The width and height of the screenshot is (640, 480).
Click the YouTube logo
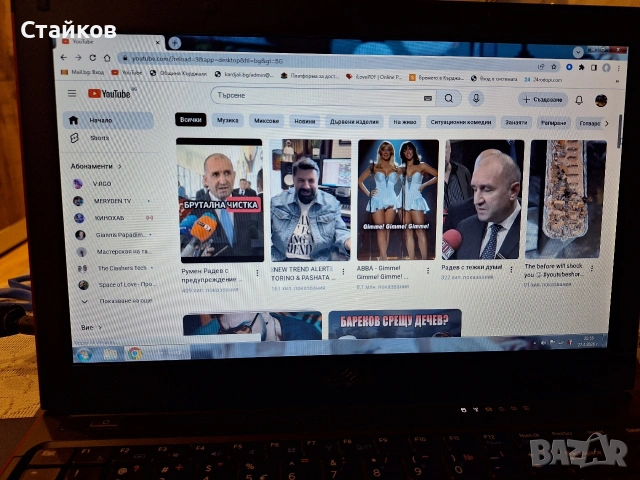[x=109, y=94]
